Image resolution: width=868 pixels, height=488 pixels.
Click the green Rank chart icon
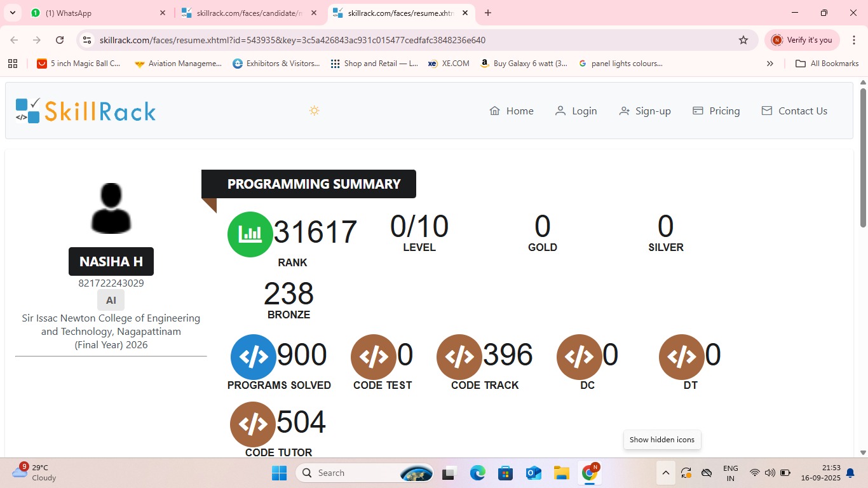click(x=250, y=234)
